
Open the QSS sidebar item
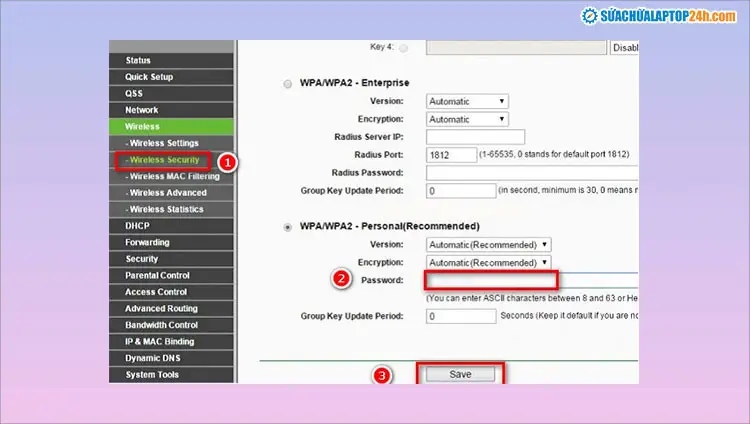[171, 93]
